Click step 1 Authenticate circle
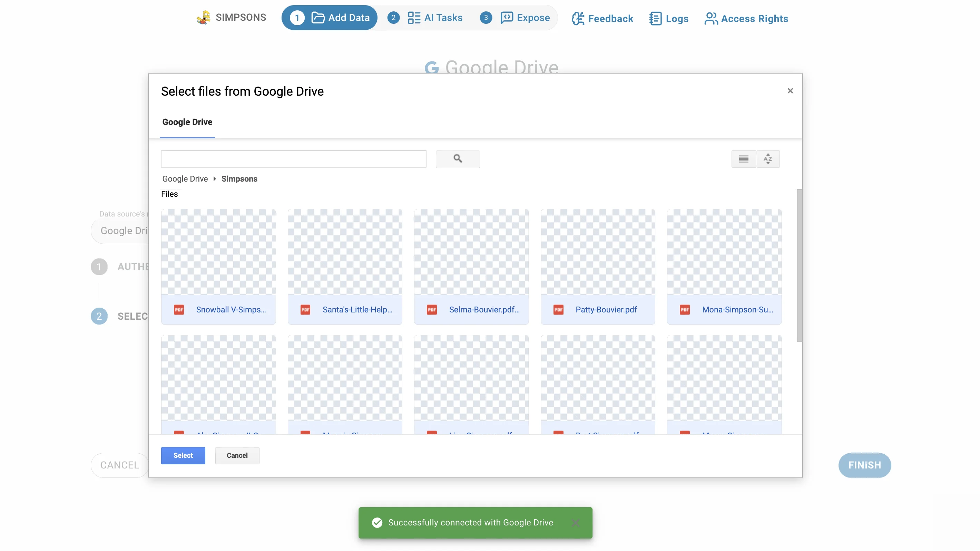Viewport: 980px width, 551px height. coord(99,267)
